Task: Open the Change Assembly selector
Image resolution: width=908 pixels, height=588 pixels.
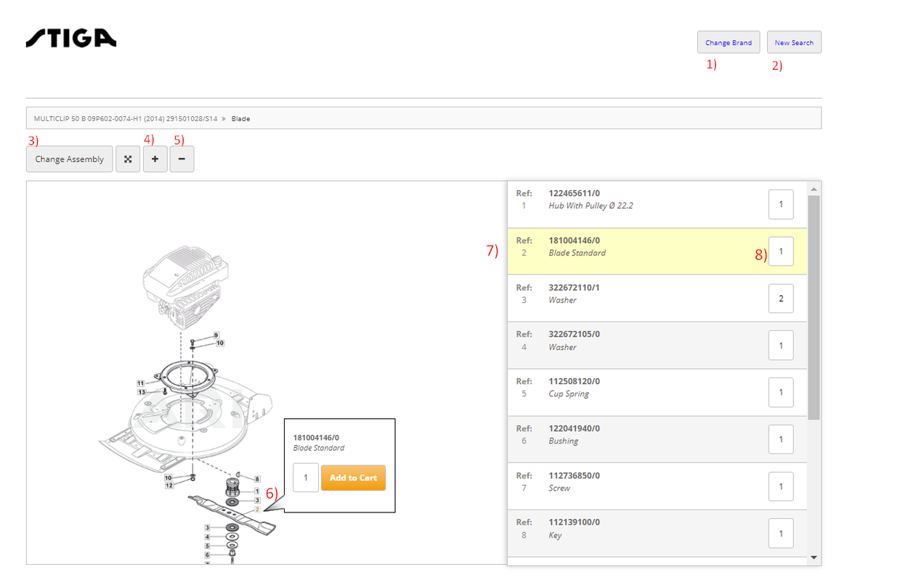Action: pos(70,160)
